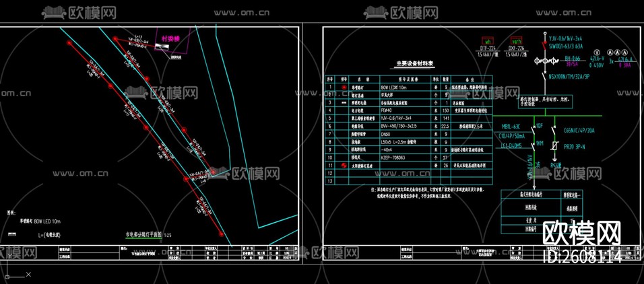Click row number '13' in the materials table
The image size is (644, 284).
[330, 180]
